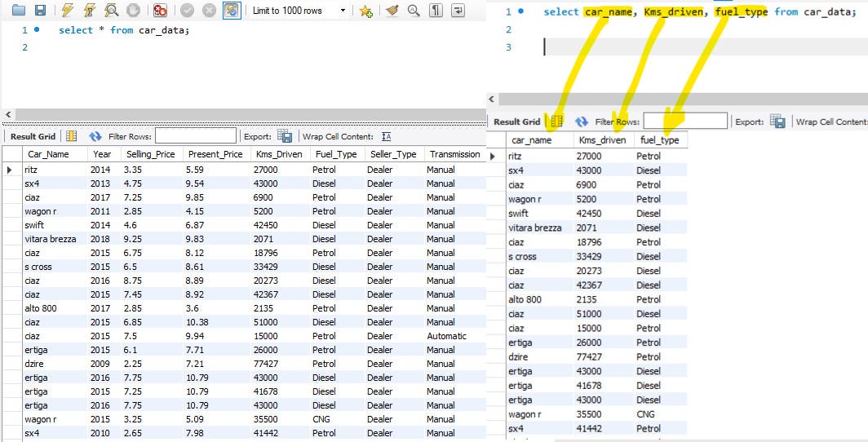Click the left grid Export icon
Image resolution: width=868 pixels, height=442 pixels.
(x=285, y=136)
